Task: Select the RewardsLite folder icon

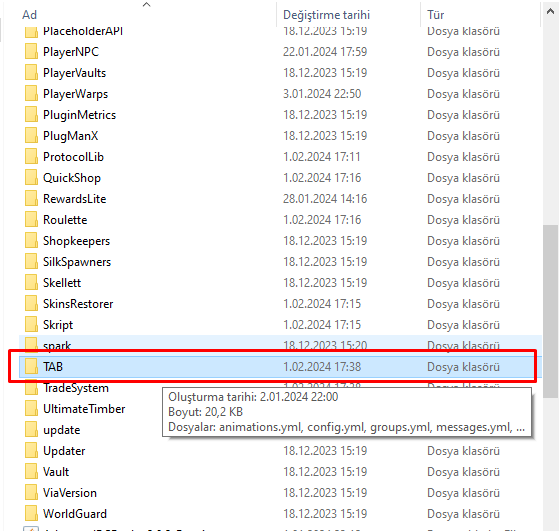Action: tap(31, 199)
